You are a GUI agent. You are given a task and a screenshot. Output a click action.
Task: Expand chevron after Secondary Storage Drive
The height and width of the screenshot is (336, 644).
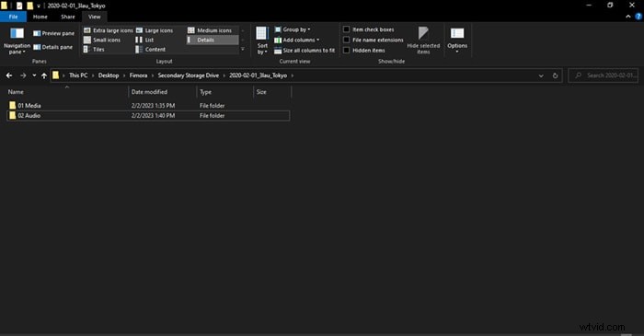(x=224, y=75)
